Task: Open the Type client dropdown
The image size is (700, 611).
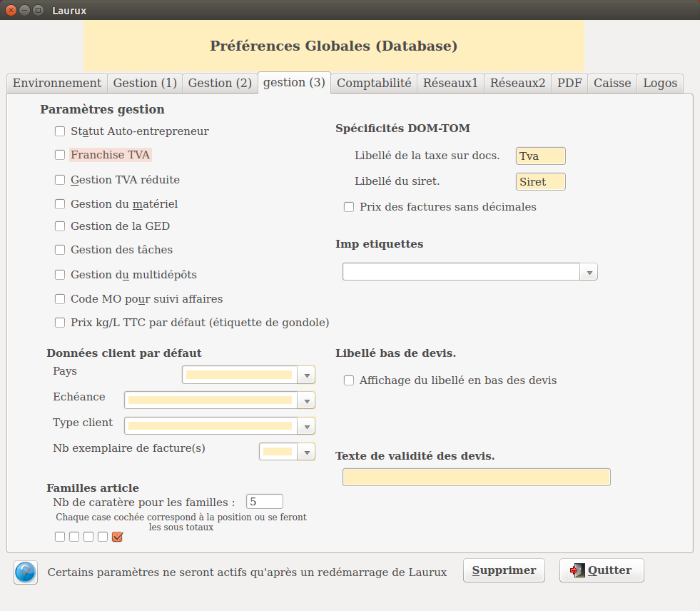Action: pyautogui.click(x=307, y=427)
